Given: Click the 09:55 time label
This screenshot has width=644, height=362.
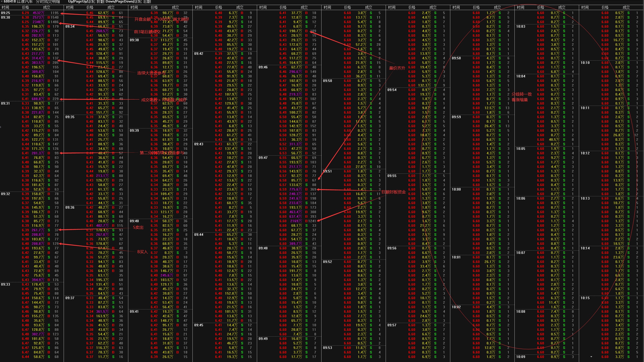Looking at the screenshot, I should click(392, 176).
